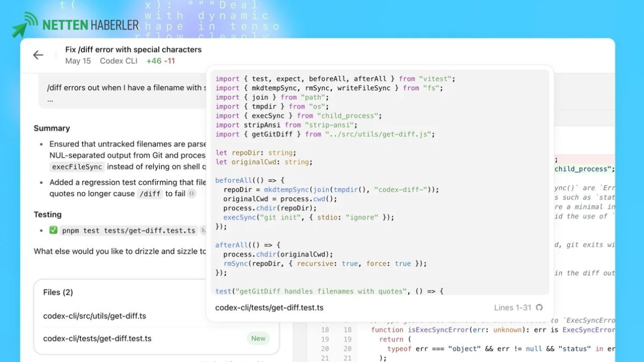644x362 pixels.
Task: Click the task title "Fix /diff error with special characters"
Action: click(x=134, y=49)
